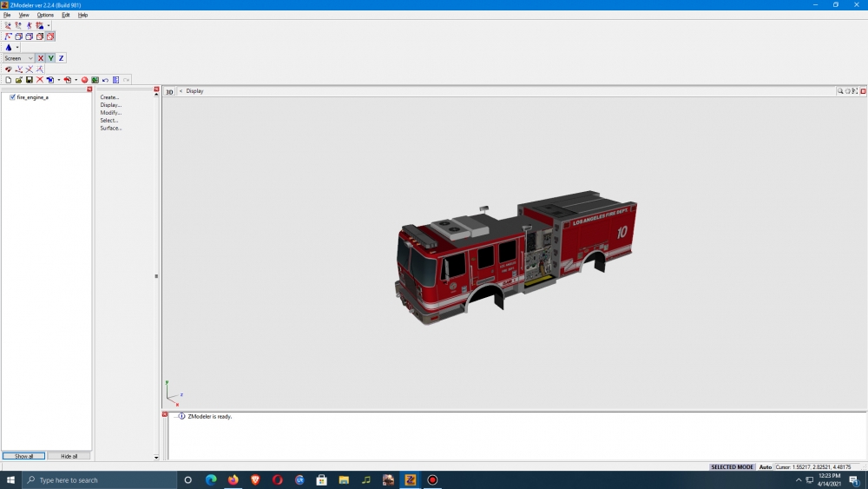Open the Edit menu
This screenshot has width=868, height=489.
[x=66, y=15]
